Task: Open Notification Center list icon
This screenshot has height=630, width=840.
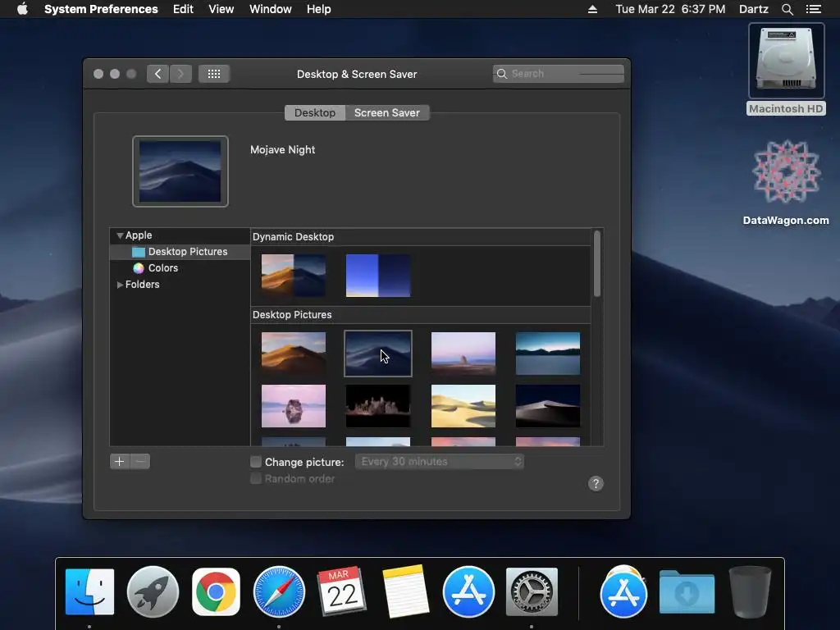Action: [x=813, y=9]
